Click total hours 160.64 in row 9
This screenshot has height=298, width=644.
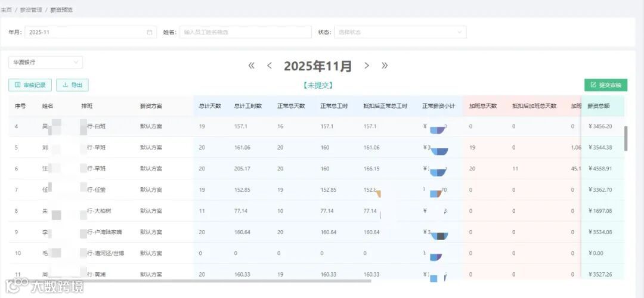click(x=242, y=232)
